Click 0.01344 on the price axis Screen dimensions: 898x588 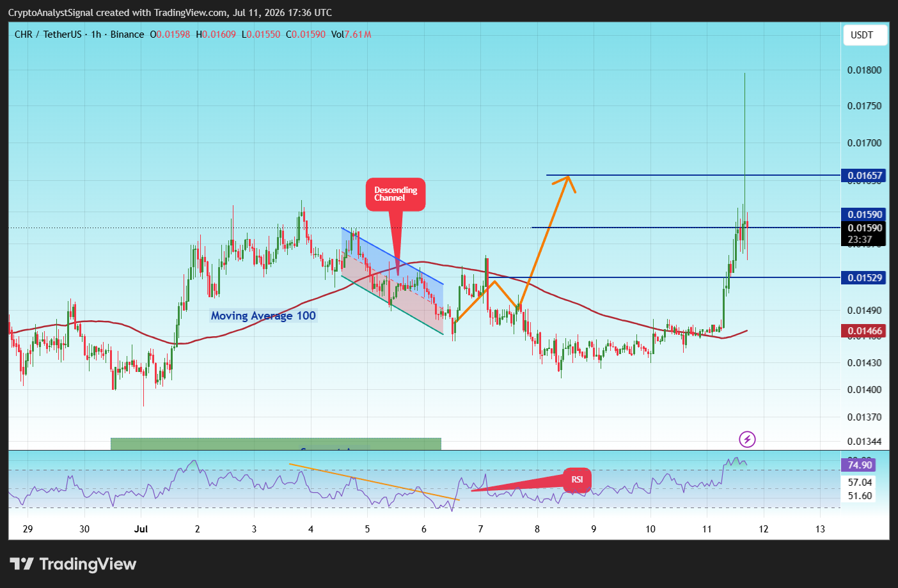tap(865, 442)
